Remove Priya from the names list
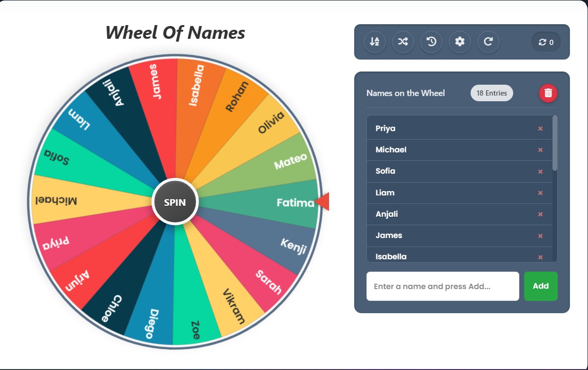This screenshot has height=370, width=588. click(540, 129)
